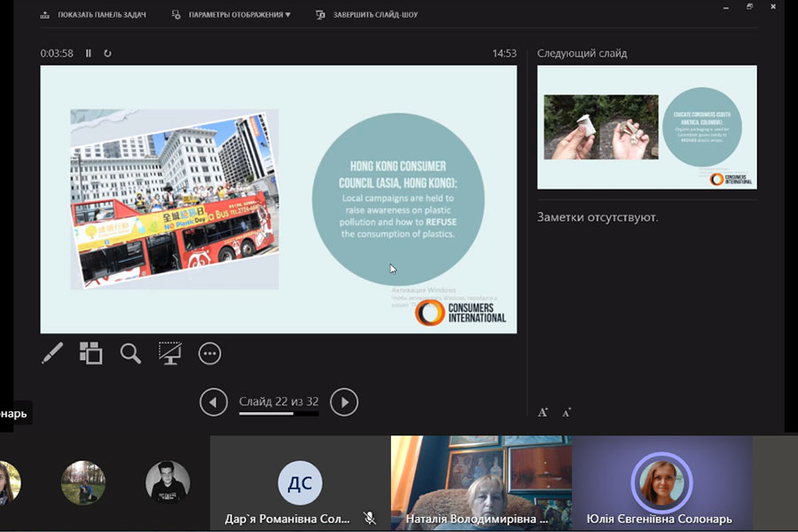
Task: Open the see all slides grid
Action: pos(90,354)
